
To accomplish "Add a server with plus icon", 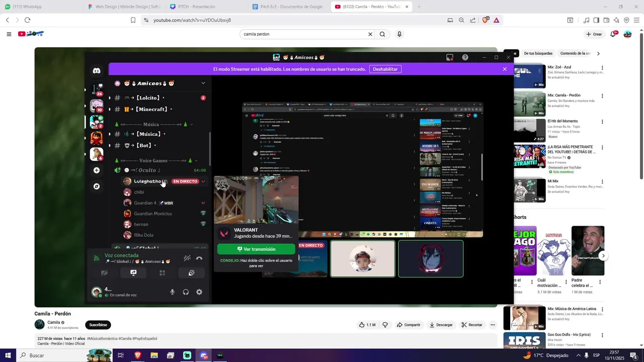I will point(97,170).
